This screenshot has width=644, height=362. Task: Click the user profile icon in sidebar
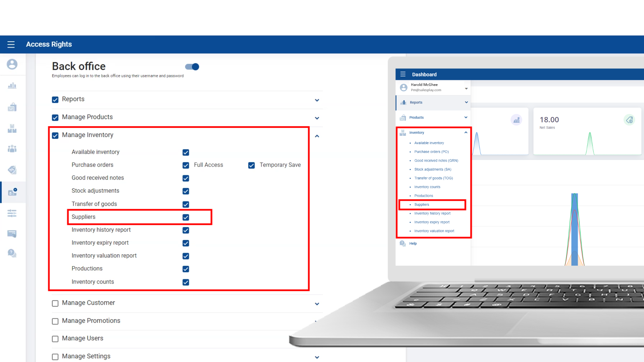coord(12,64)
